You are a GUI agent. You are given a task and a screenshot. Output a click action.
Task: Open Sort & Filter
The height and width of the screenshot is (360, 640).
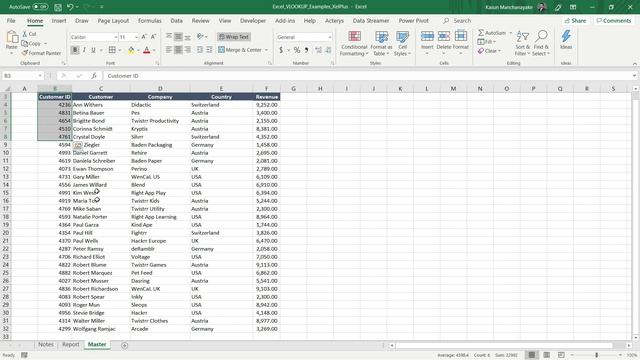point(522,43)
